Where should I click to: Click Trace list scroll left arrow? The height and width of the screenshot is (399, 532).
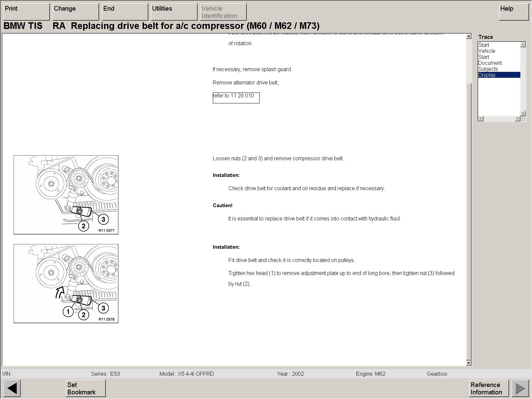(x=481, y=119)
